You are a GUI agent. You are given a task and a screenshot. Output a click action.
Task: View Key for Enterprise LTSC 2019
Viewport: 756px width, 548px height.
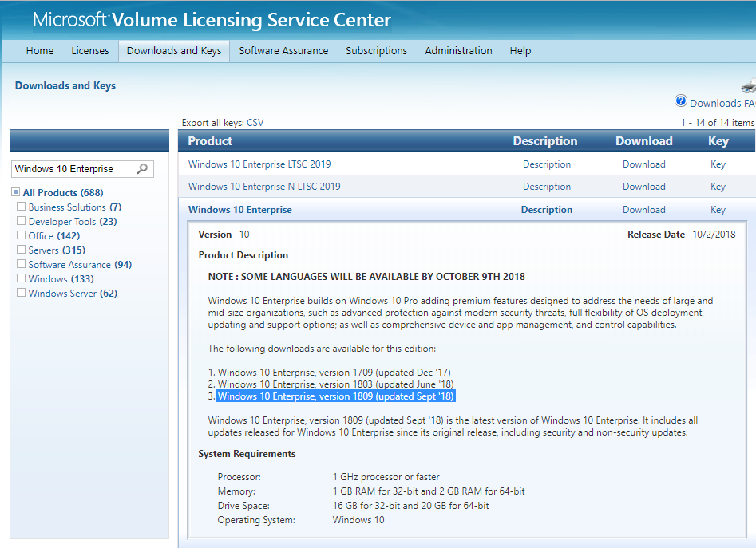[x=718, y=164]
